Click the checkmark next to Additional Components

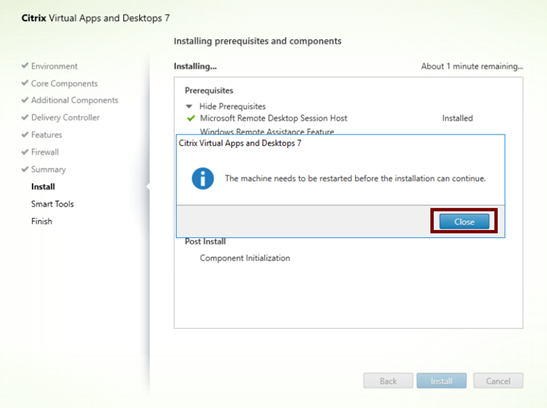[x=25, y=100]
